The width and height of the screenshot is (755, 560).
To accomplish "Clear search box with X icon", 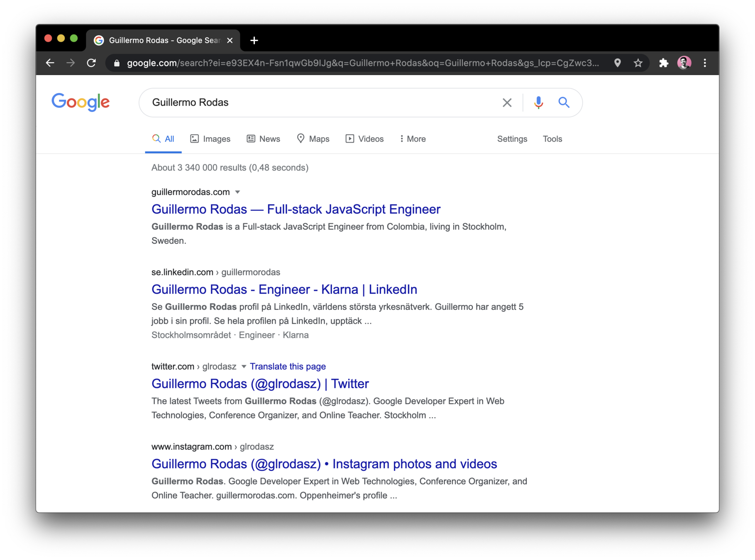I will [507, 102].
